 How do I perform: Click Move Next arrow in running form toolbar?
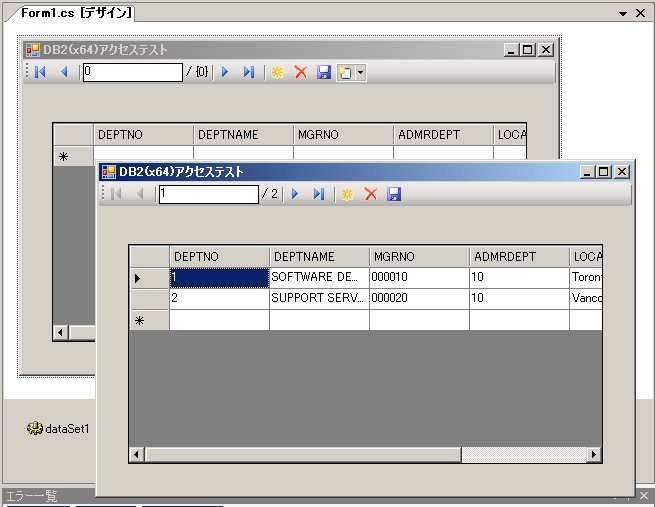click(x=295, y=194)
